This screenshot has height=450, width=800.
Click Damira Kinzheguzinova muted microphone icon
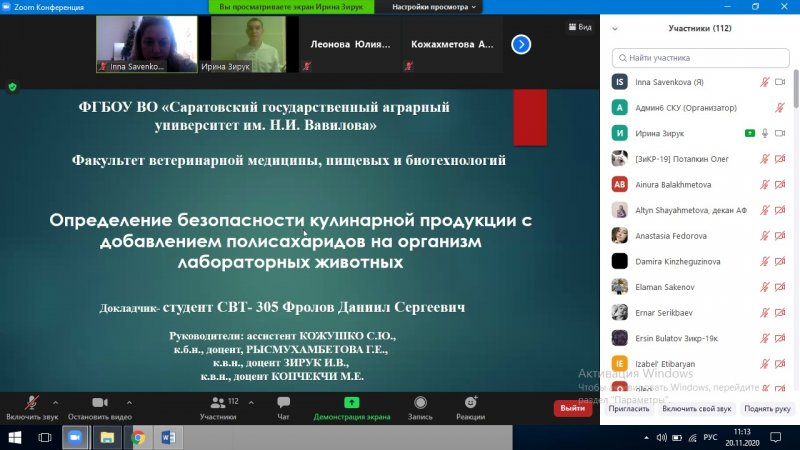pos(764,261)
